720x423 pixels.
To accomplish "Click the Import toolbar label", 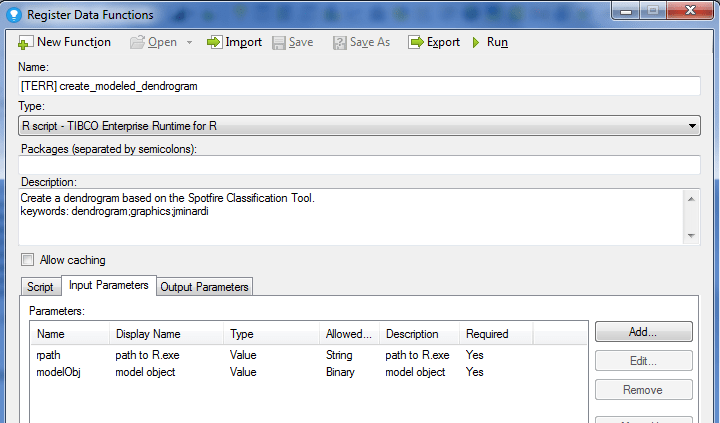I will [x=243, y=42].
